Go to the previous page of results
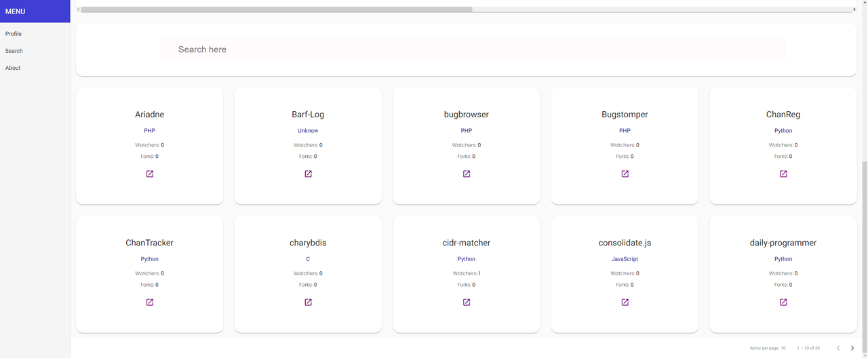This screenshot has width=868, height=358. pyautogui.click(x=837, y=348)
